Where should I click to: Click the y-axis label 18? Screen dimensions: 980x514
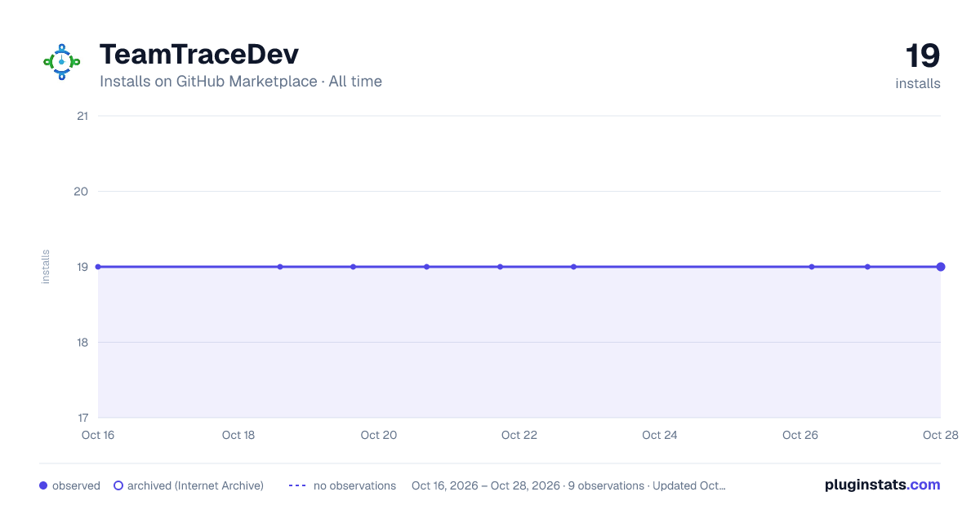(x=82, y=343)
